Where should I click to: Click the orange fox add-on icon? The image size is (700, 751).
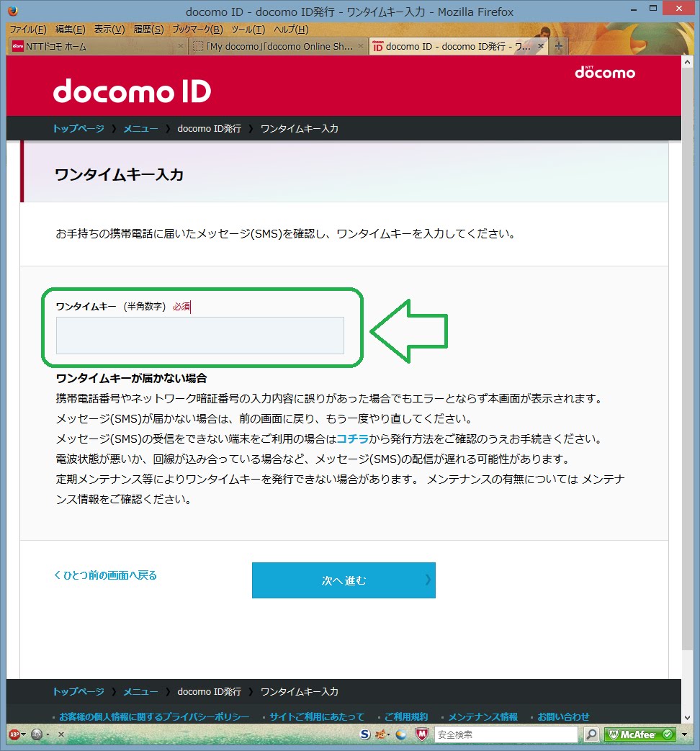(381, 734)
